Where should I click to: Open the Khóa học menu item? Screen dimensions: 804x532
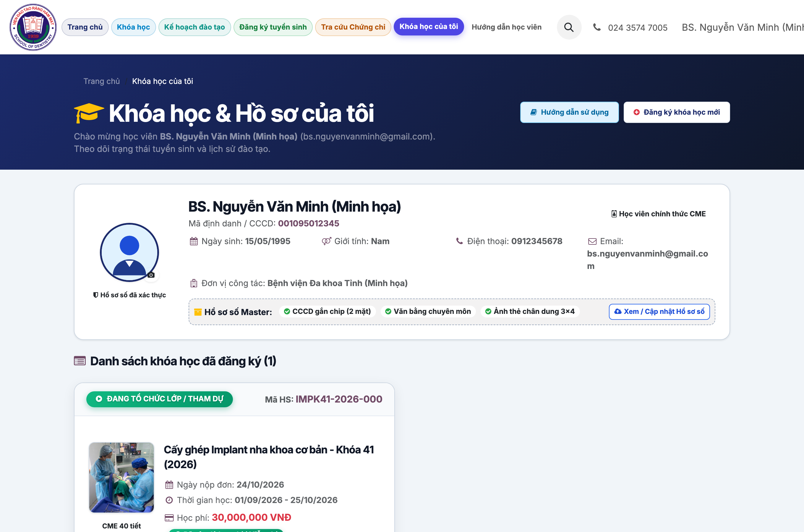pos(133,27)
